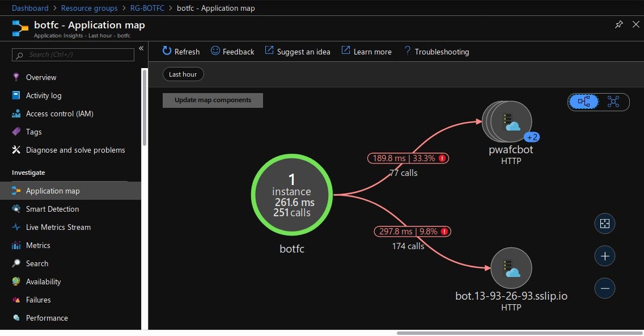644x336 pixels.
Task: Open the Availability menu item
Action: click(71, 282)
